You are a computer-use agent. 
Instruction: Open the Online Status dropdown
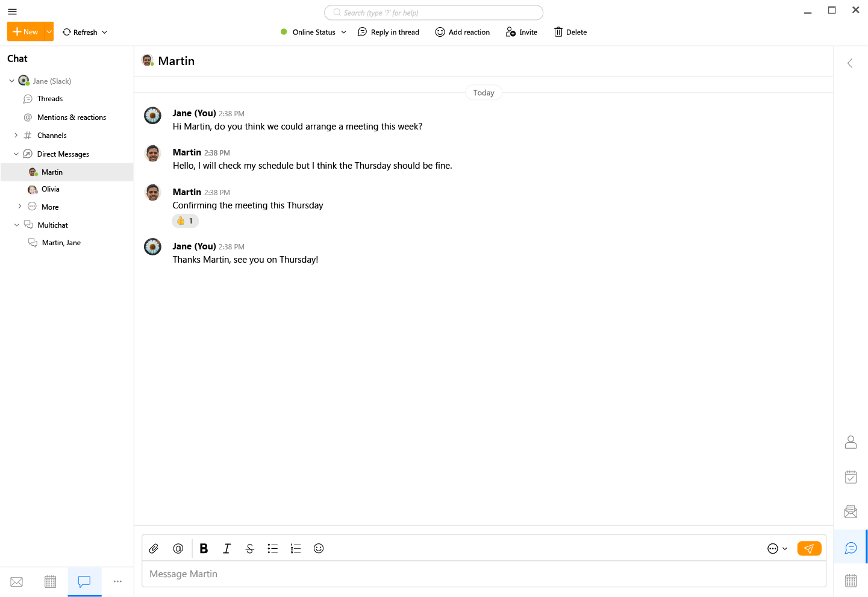(313, 32)
